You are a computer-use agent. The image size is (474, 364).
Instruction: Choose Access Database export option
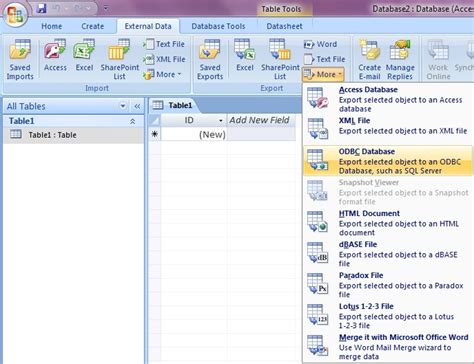(x=388, y=99)
